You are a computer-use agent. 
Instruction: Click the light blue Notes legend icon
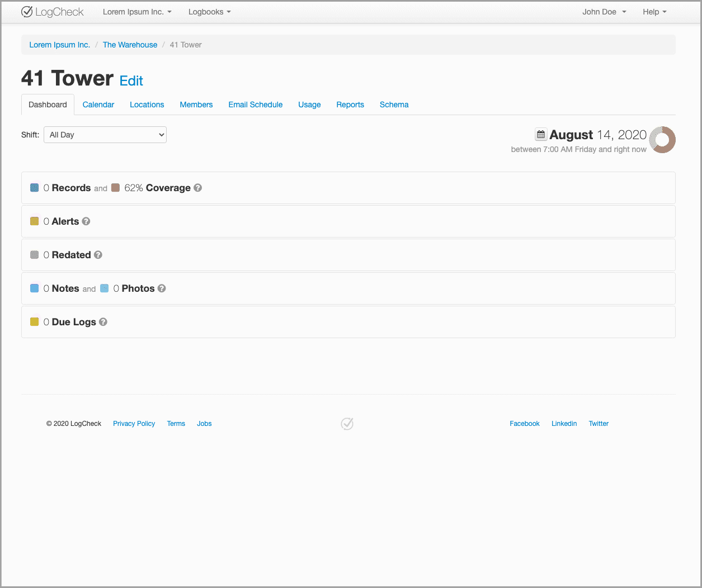pyautogui.click(x=34, y=288)
